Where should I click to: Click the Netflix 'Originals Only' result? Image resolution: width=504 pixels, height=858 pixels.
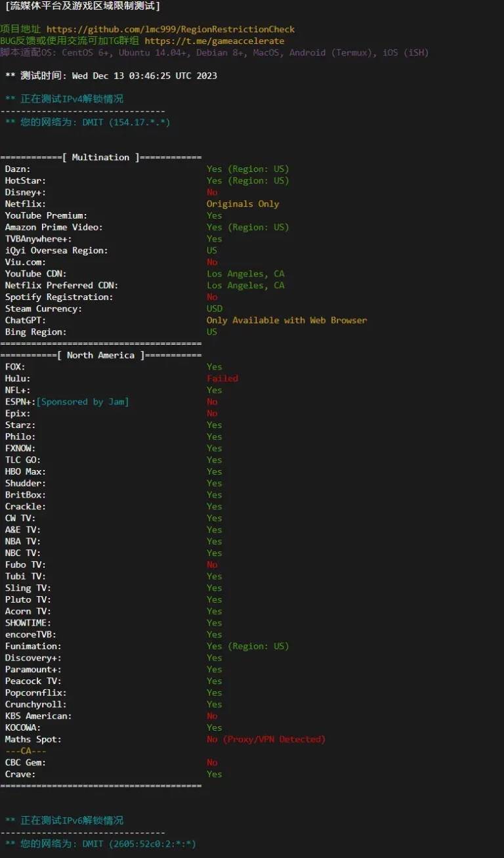pyautogui.click(x=243, y=204)
